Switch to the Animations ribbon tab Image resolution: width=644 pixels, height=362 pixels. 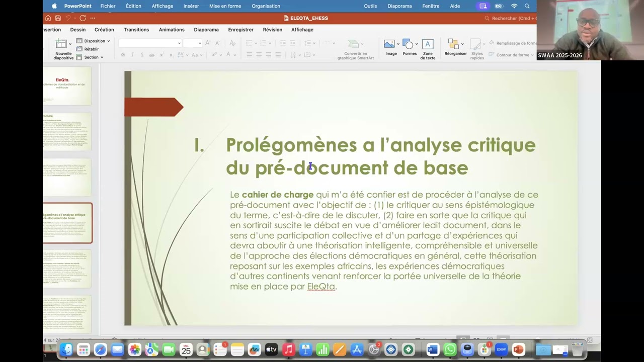click(x=172, y=30)
